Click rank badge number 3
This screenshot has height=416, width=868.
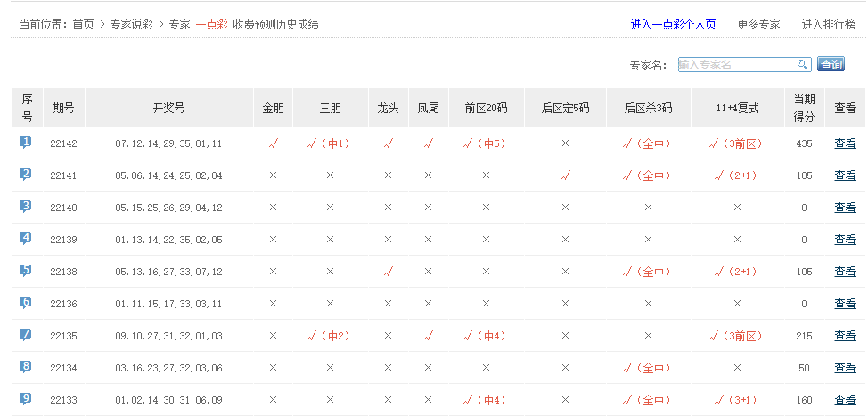pyautogui.click(x=26, y=207)
